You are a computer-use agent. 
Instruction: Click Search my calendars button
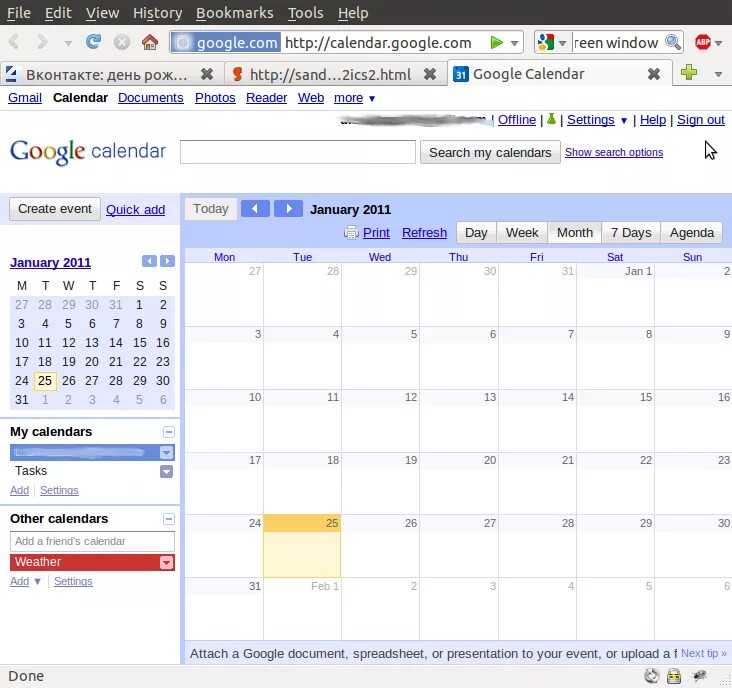click(x=490, y=153)
